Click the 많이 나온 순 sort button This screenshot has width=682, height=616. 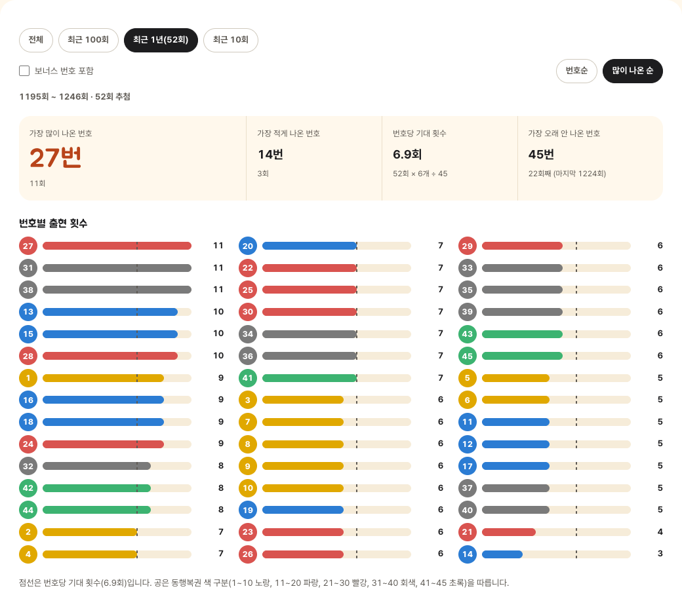633,71
